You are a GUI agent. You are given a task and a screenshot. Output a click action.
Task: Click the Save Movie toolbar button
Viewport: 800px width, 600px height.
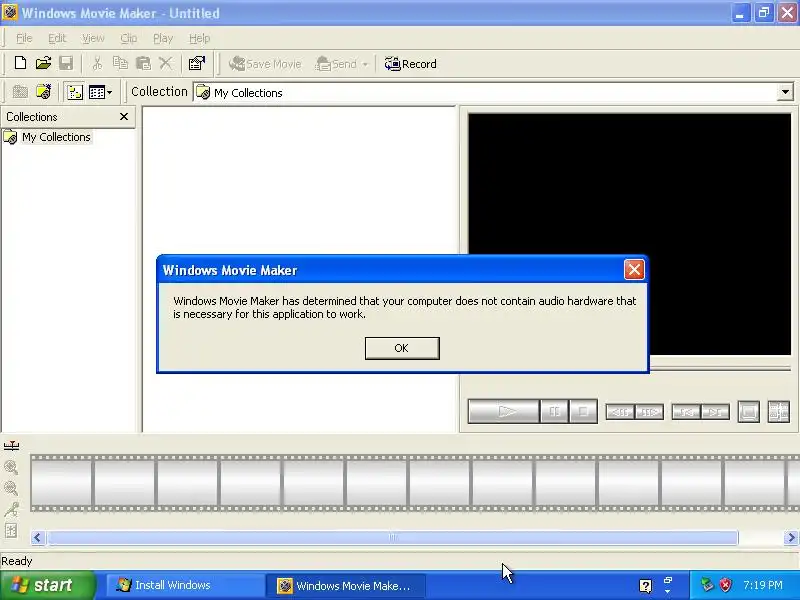click(x=265, y=64)
